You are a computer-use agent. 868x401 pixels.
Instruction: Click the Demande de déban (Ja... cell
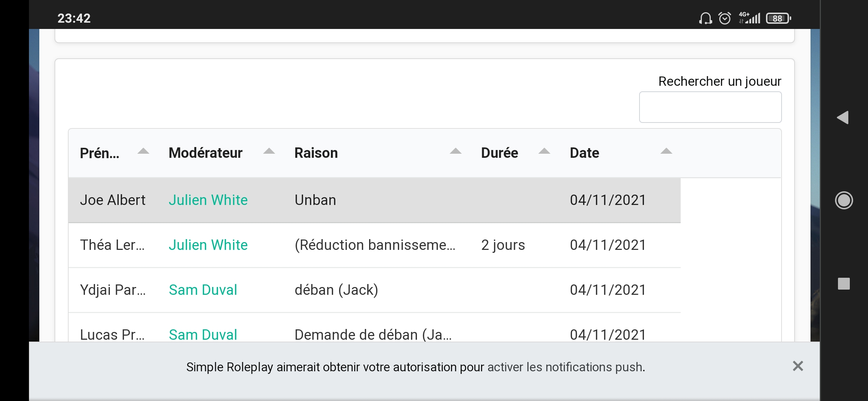point(373,335)
